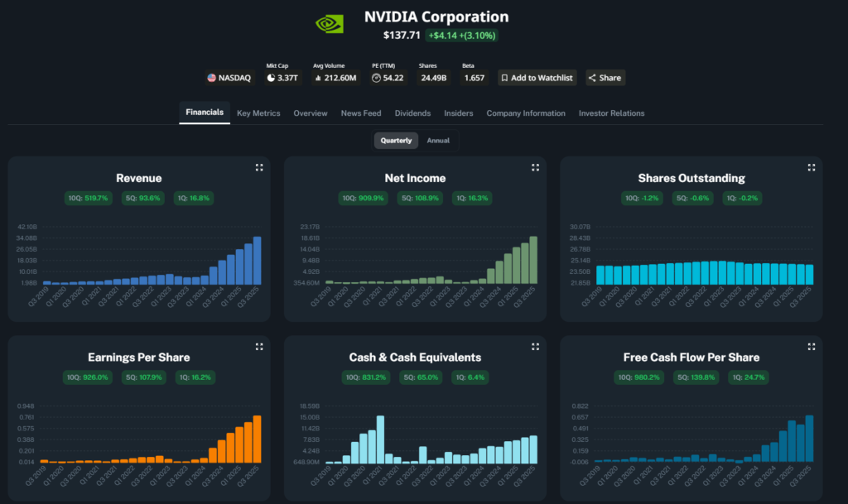The width and height of the screenshot is (848, 504).
Task: Click the Cash 5Q: 65.0% badge
Action: (421, 377)
